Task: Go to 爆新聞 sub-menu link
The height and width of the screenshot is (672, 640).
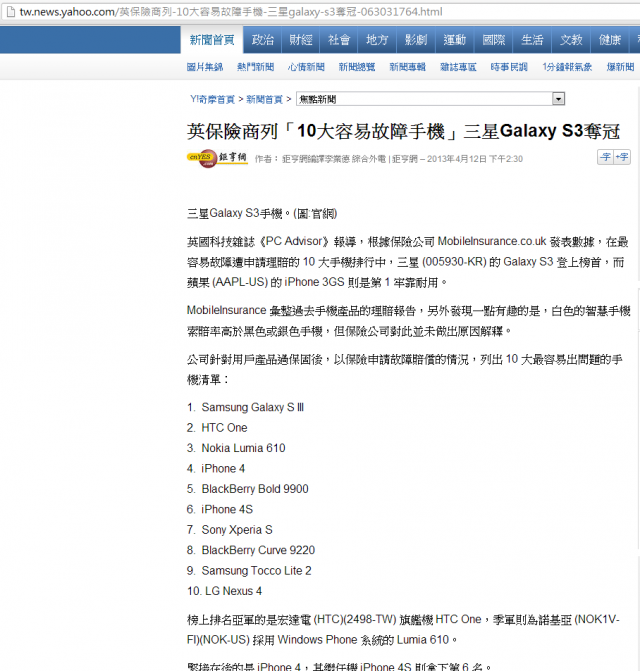Action: 620,67
